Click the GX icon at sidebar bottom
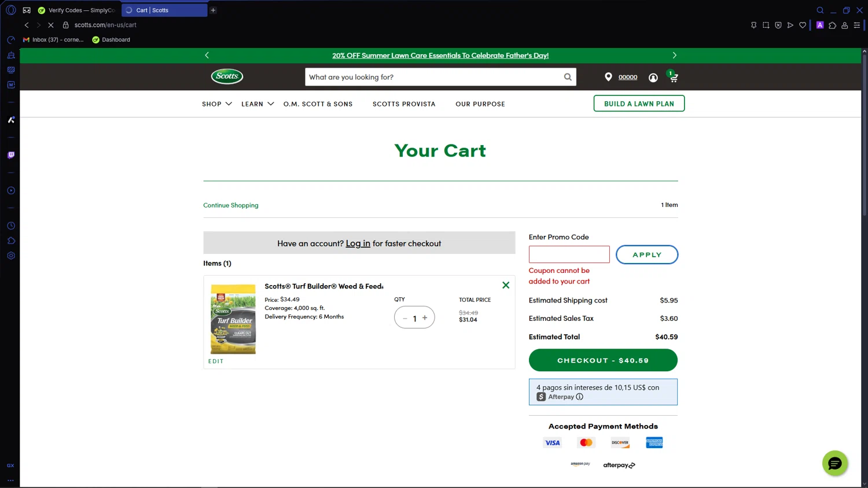This screenshot has height=488, width=868. coord(10,465)
